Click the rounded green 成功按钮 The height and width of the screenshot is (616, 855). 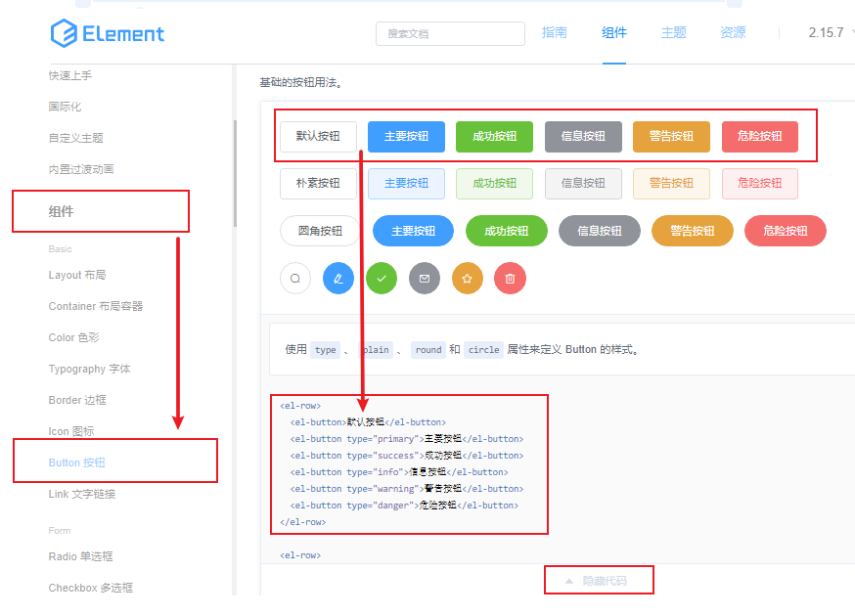point(507,231)
